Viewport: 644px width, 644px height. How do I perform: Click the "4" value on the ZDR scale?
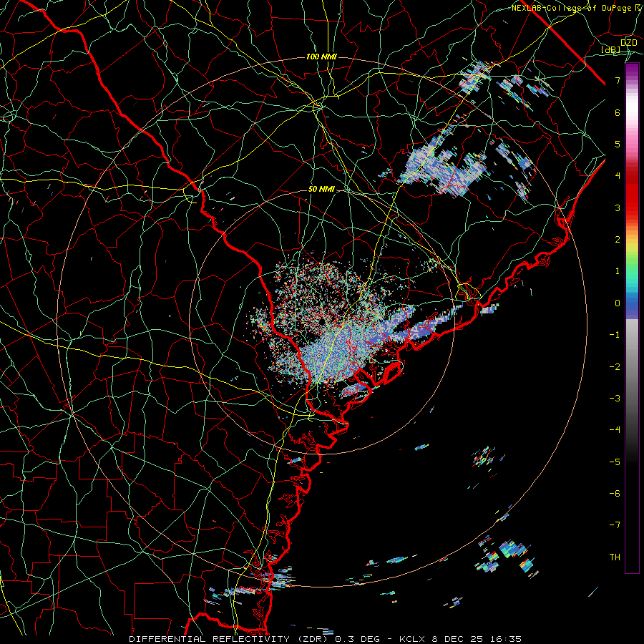pyautogui.click(x=618, y=176)
